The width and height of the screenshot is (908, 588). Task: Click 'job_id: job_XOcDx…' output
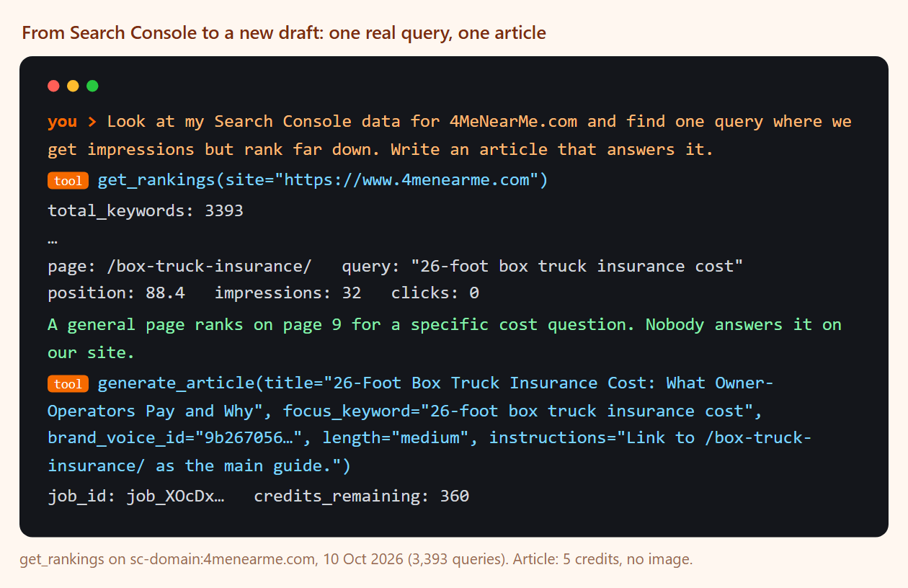click(135, 496)
